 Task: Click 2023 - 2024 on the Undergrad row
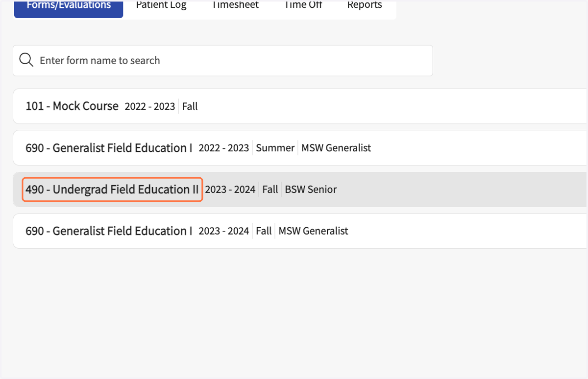pyautogui.click(x=230, y=189)
